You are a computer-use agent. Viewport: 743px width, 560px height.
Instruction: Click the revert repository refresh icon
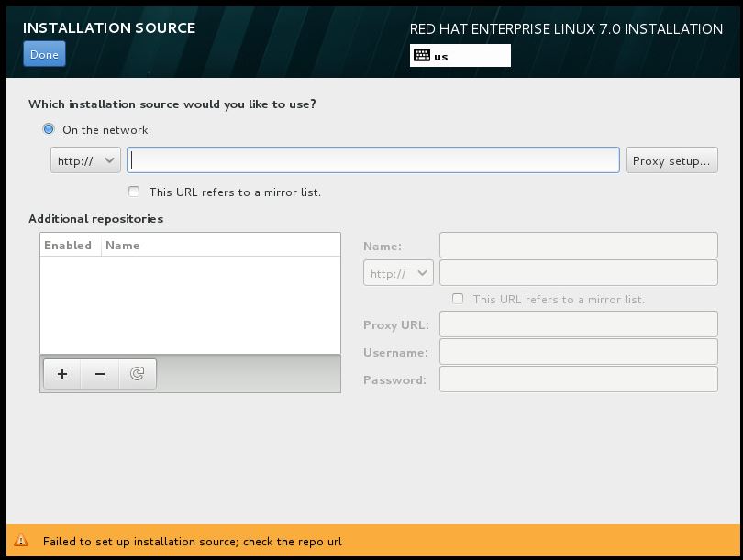(x=138, y=374)
